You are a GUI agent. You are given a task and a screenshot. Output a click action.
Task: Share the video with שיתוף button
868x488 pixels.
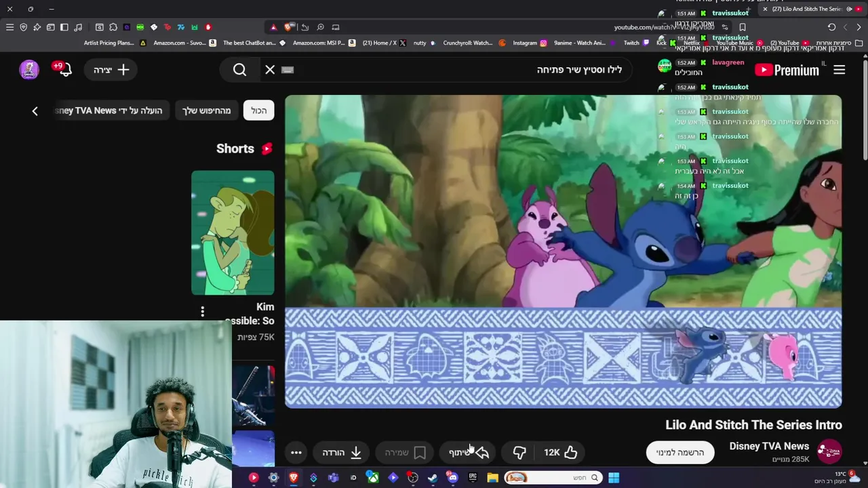(469, 452)
